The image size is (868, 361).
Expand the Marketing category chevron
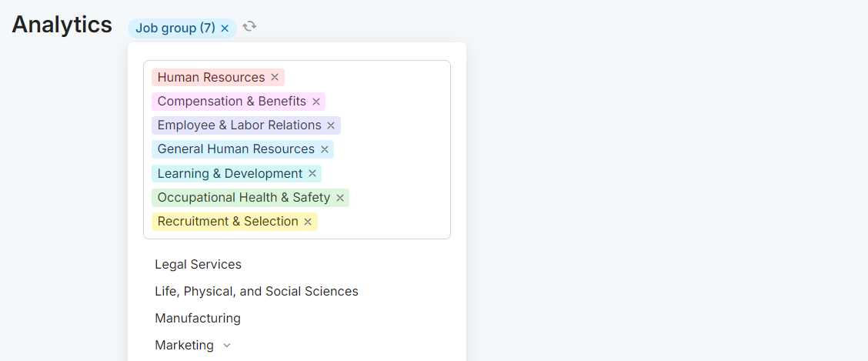(227, 346)
